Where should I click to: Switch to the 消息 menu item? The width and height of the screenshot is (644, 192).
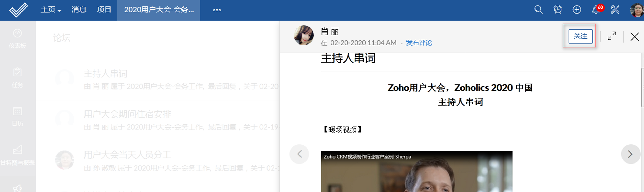79,10
